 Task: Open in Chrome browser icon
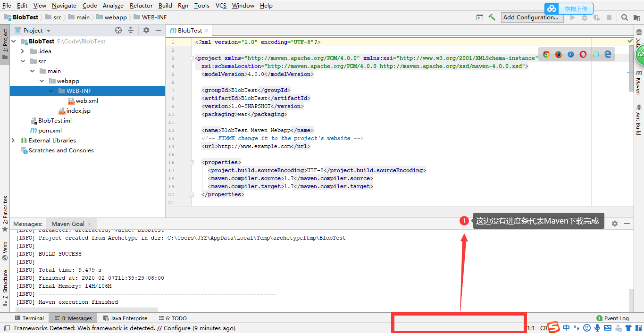click(x=546, y=54)
